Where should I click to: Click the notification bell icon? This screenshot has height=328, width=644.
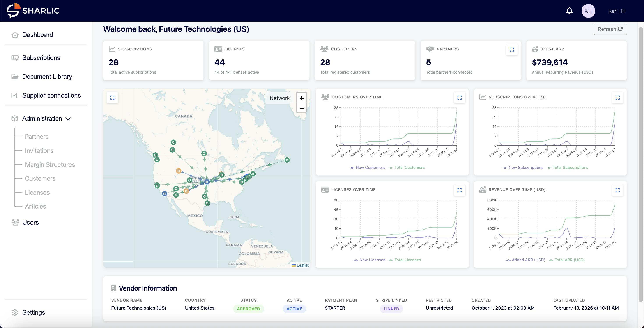tap(569, 11)
